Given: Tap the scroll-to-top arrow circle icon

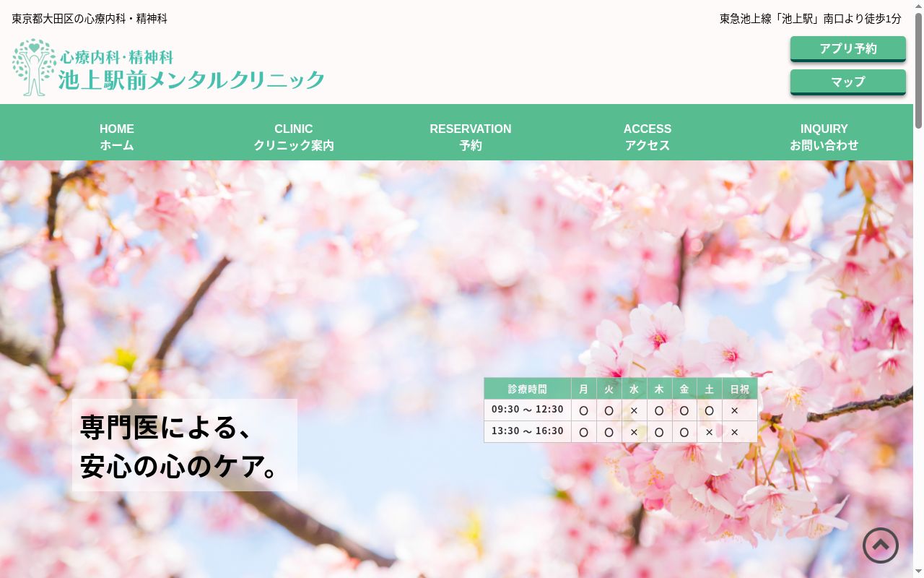Looking at the screenshot, I should [x=881, y=545].
